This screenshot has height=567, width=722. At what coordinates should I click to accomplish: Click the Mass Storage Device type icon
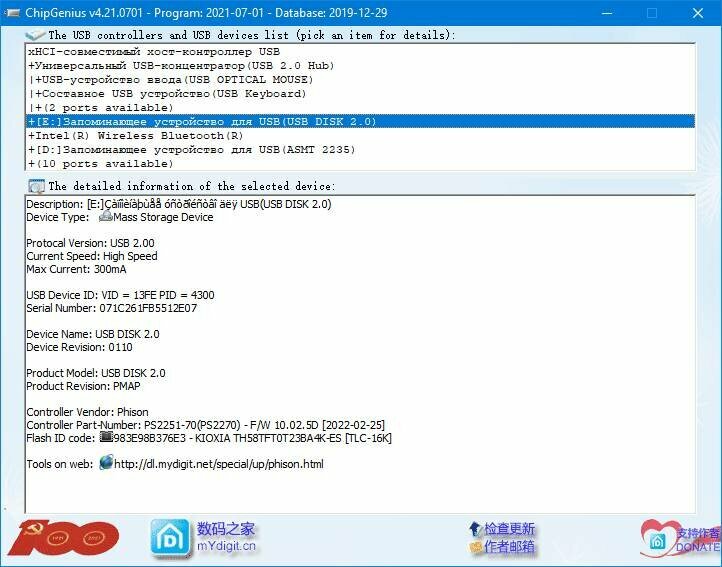(105, 216)
